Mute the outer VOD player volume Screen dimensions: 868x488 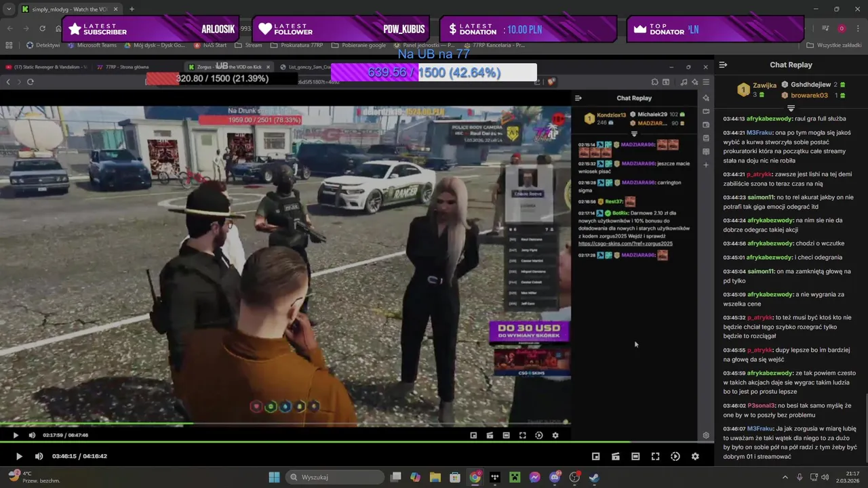point(39,456)
